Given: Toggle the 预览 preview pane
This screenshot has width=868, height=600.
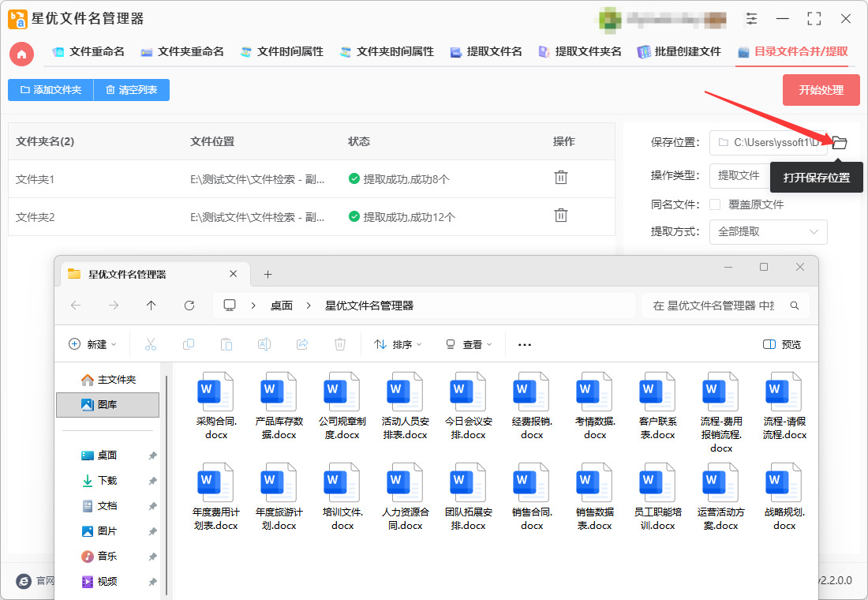Looking at the screenshot, I should pyautogui.click(x=782, y=344).
